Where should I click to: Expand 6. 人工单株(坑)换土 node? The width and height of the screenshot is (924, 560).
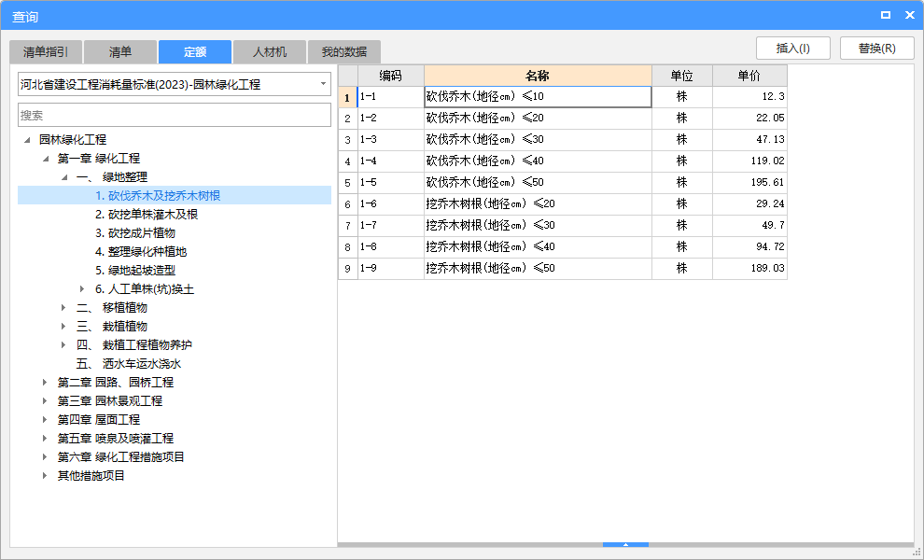[x=82, y=288]
